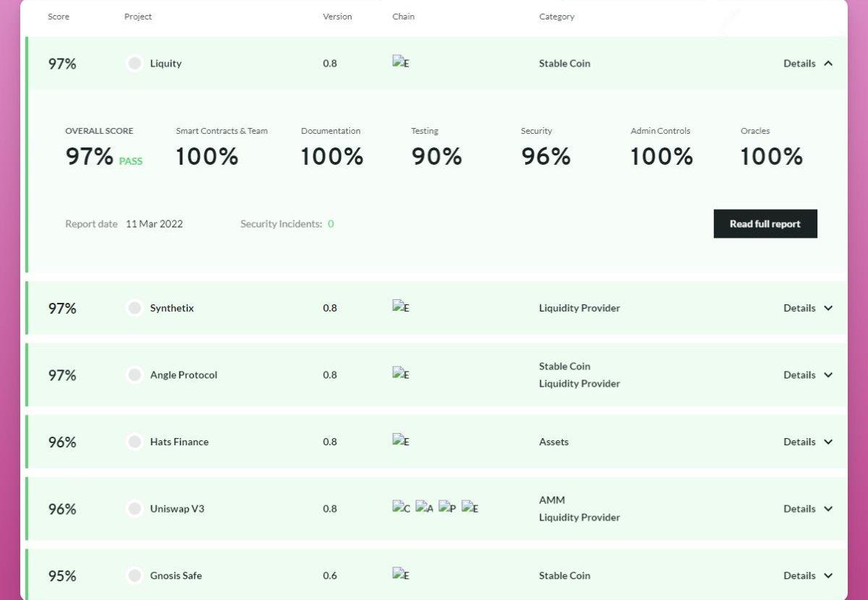The image size is (868, 600).
Task: Sort by the Score column header
Action: (59, 17)
